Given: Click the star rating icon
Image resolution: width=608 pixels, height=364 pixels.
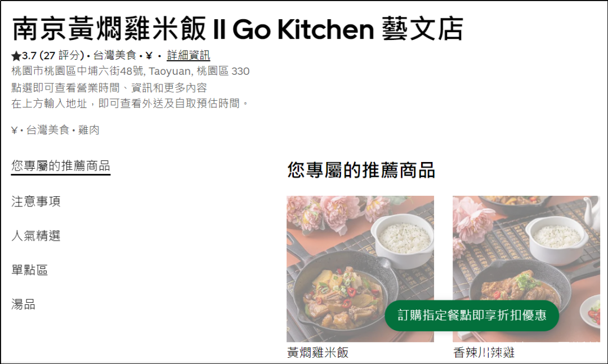Looking at the screenshot, I should click(x=16, y=56).
